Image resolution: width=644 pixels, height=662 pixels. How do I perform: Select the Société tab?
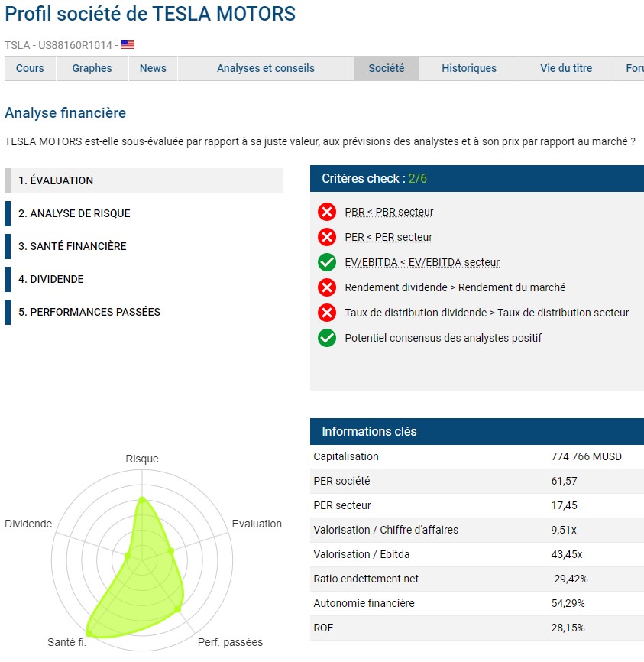pyautogui.click(x=387, y=68)
